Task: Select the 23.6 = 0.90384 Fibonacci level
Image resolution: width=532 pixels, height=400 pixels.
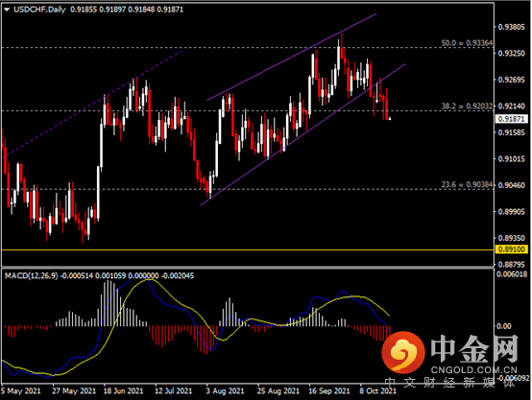Action: [467, 185]
